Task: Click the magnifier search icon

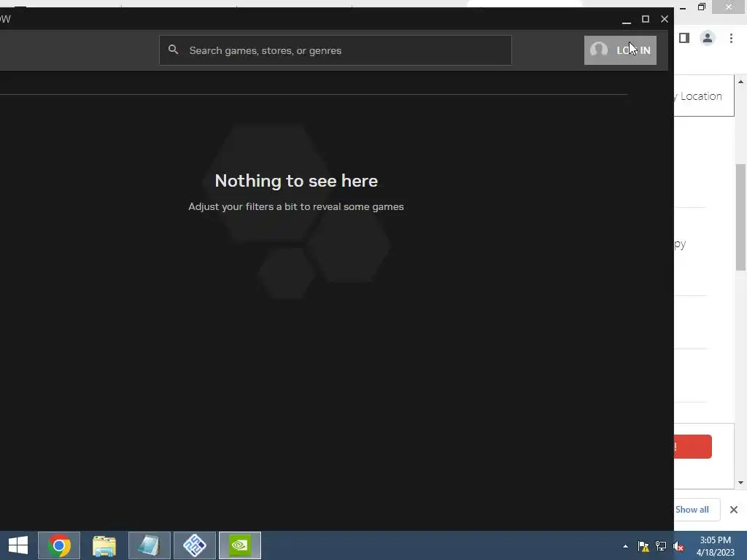Action: coord(174,50)
